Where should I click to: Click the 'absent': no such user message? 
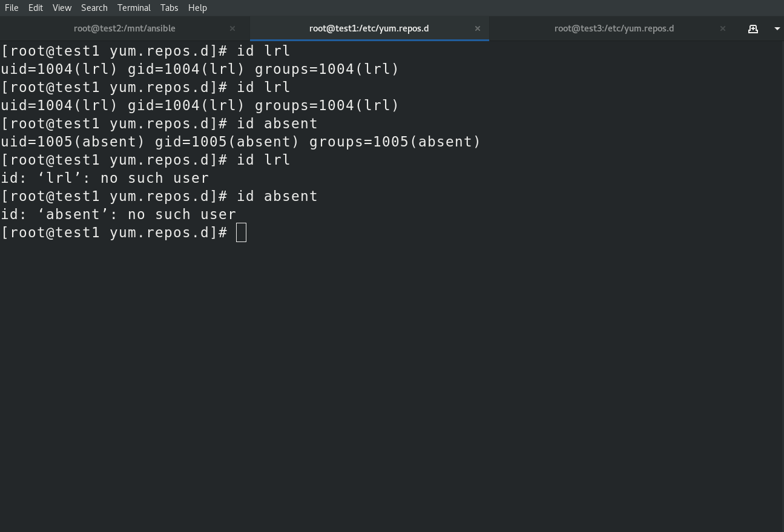(119, 214)
